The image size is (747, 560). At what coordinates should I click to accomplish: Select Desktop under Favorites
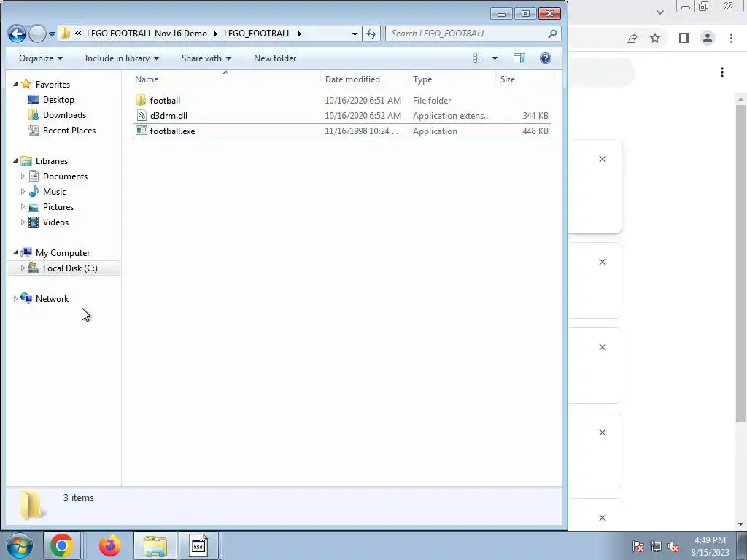pos(58,99)
